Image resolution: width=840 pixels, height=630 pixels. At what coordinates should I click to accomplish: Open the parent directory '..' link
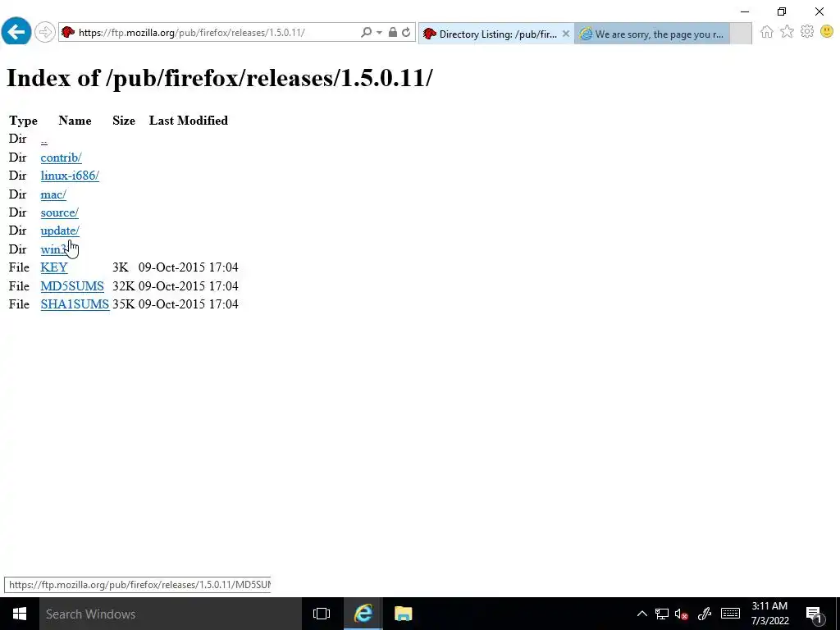[44, 139]
